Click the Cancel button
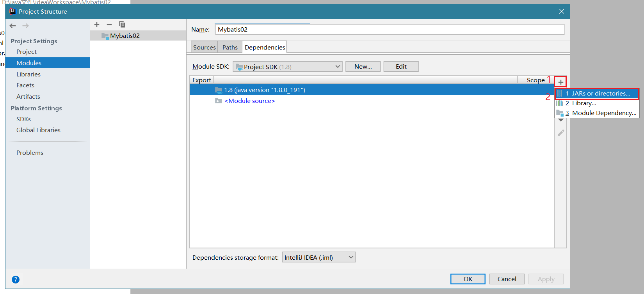 (x=507, y=279)
